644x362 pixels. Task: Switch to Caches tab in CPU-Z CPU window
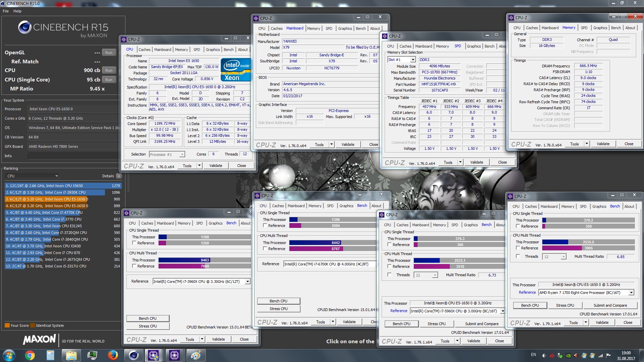click(144, 50)
